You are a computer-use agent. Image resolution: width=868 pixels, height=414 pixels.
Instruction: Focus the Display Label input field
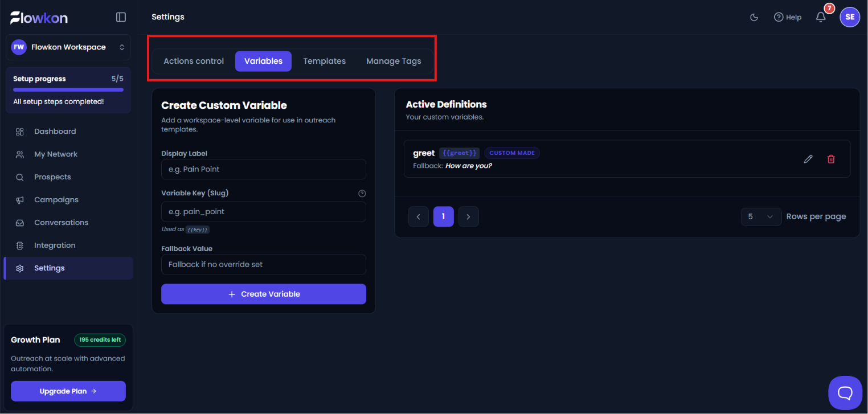coord(264,169)
